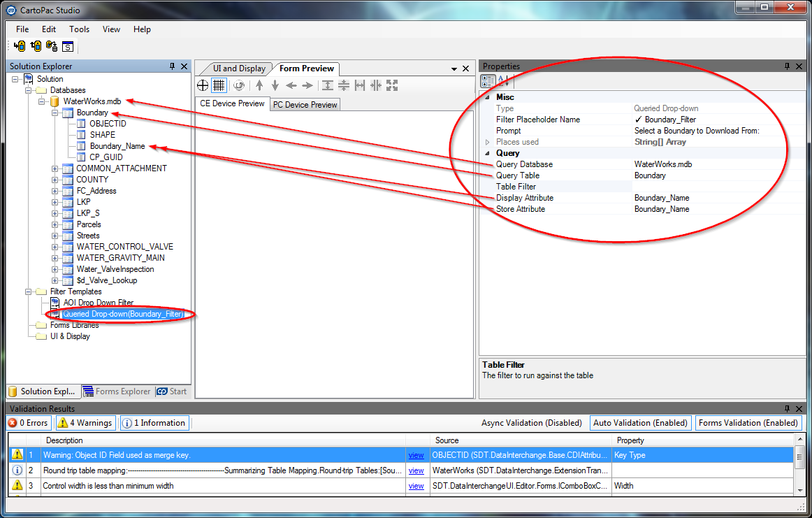Screen dimensions: 812x518
Task: Click the decrease horizontal spacing icon
Action: (376, 85)
